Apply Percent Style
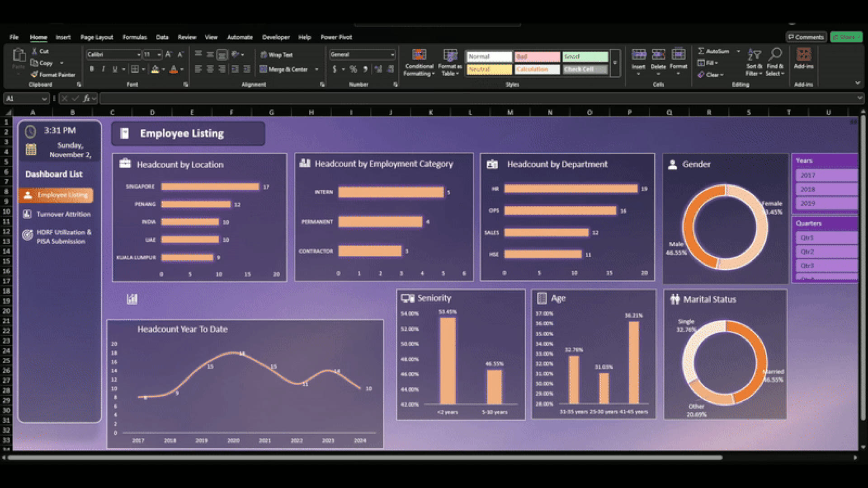Viewport: 868px width, 488px height. click(x=353, y=69)
